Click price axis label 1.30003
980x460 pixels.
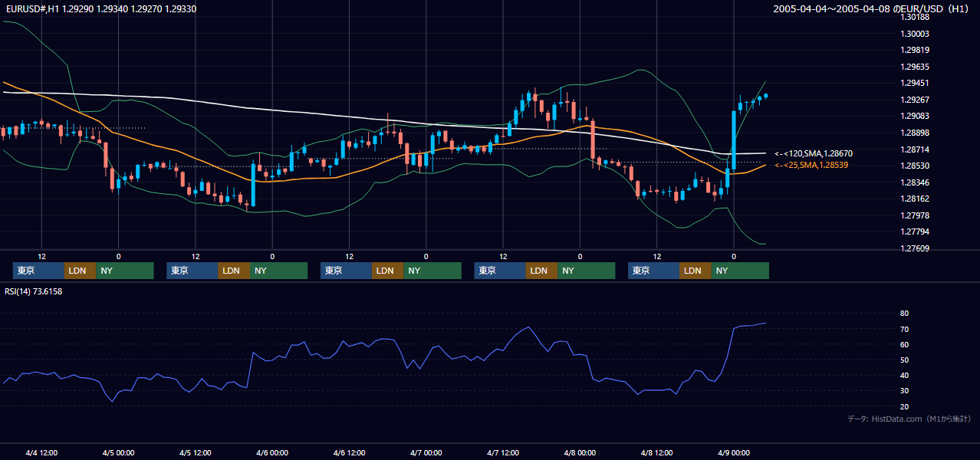(x=915, y=34)
